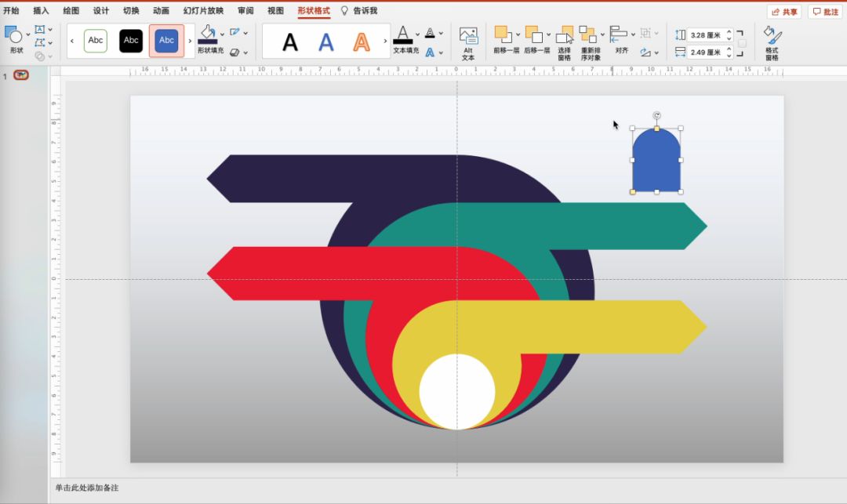Click the 后移一层 (send backward) icon
The width and height of the screenshot is (847, 504).
point(533,34)
